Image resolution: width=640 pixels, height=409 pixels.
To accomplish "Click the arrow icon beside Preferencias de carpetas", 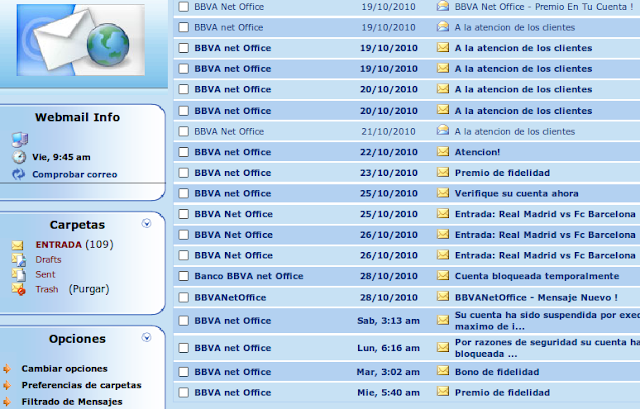I will 7,385.
